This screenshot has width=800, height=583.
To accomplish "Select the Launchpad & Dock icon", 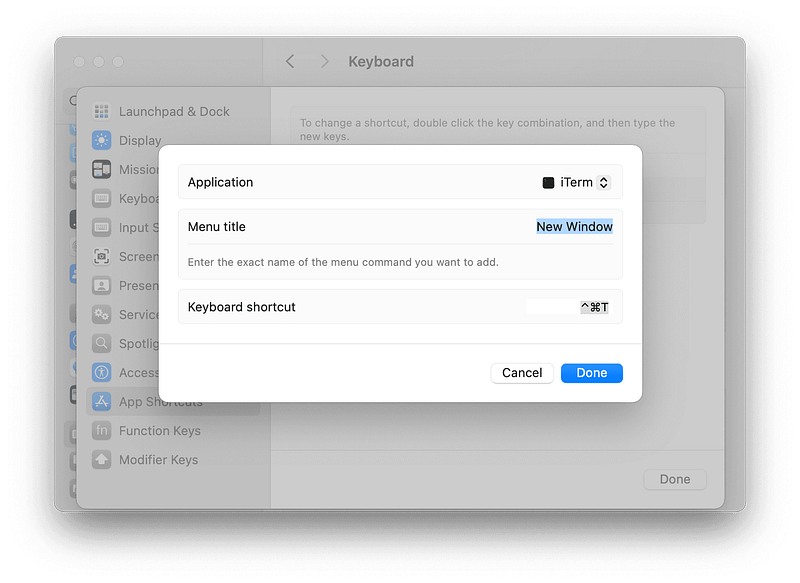I will 102,111.
